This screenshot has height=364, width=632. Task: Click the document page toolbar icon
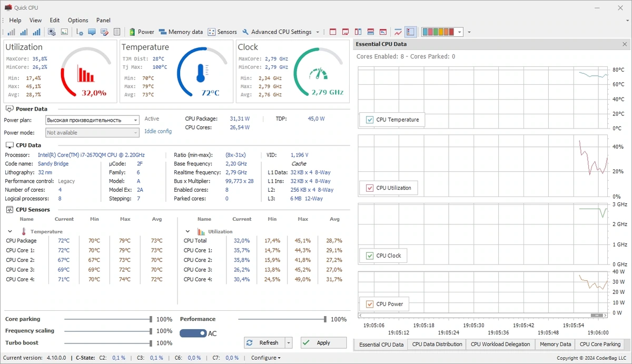pyautogui.click(x=117, y=32)
